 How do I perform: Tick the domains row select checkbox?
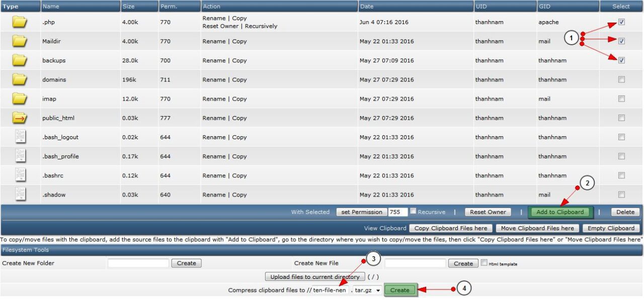pos(621,79)
